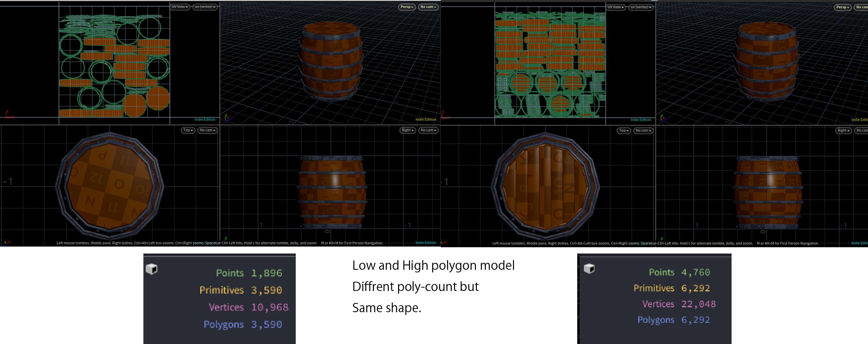868x344 pixels.
Task: Select the Primitives value 6,292
Action: click(x=695, y=288)
